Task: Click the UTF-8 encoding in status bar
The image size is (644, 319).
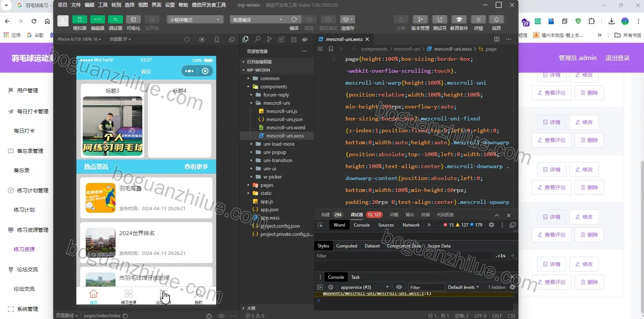Action: coord(480,316)
